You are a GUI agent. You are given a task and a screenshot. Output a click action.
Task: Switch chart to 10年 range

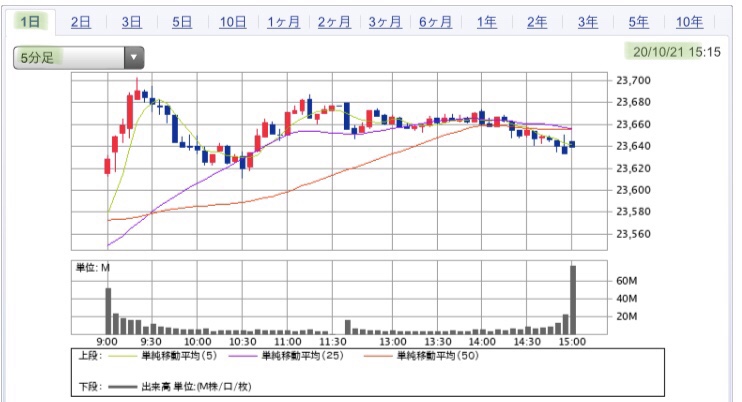coord(689,22)
